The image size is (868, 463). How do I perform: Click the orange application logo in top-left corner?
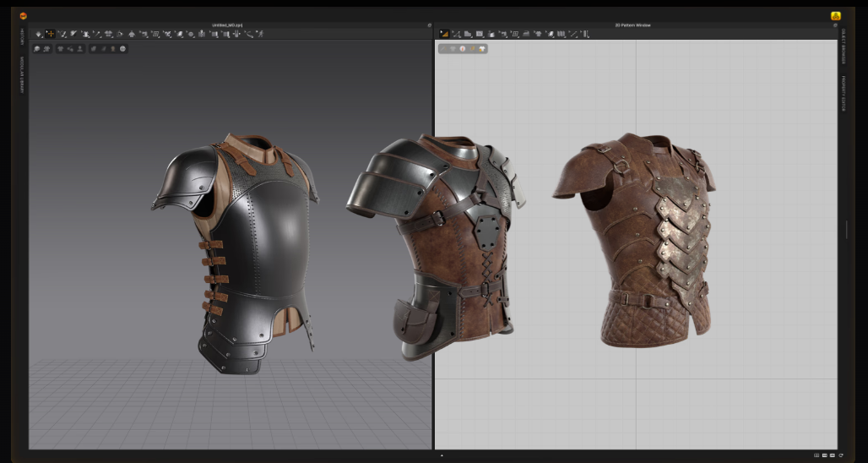(x=23, y=15)
